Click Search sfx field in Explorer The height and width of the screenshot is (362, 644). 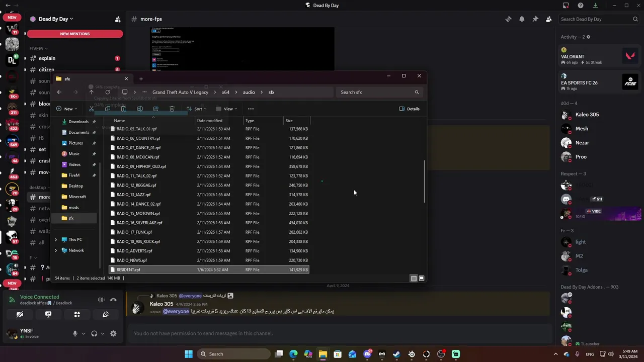(x=379, y=92)
